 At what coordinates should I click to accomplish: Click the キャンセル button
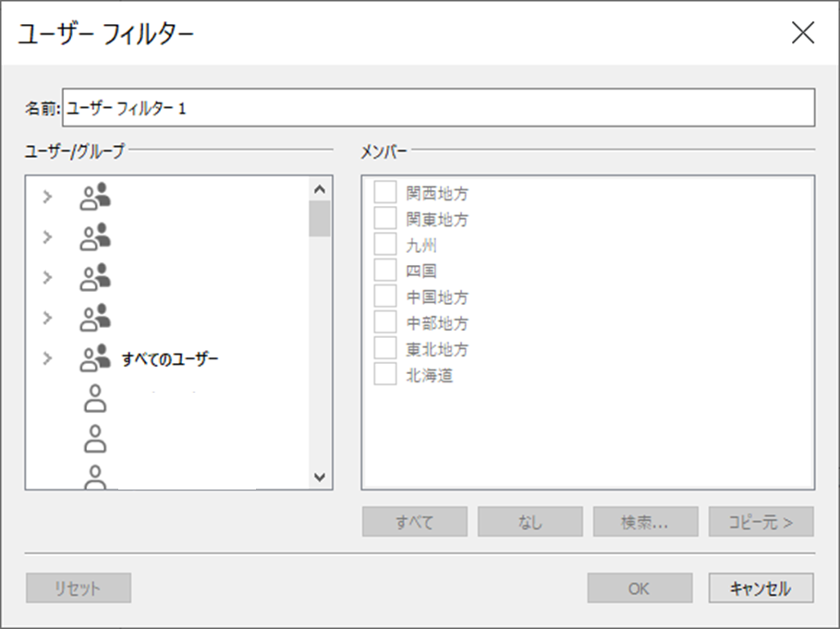[x=761, y=588]
